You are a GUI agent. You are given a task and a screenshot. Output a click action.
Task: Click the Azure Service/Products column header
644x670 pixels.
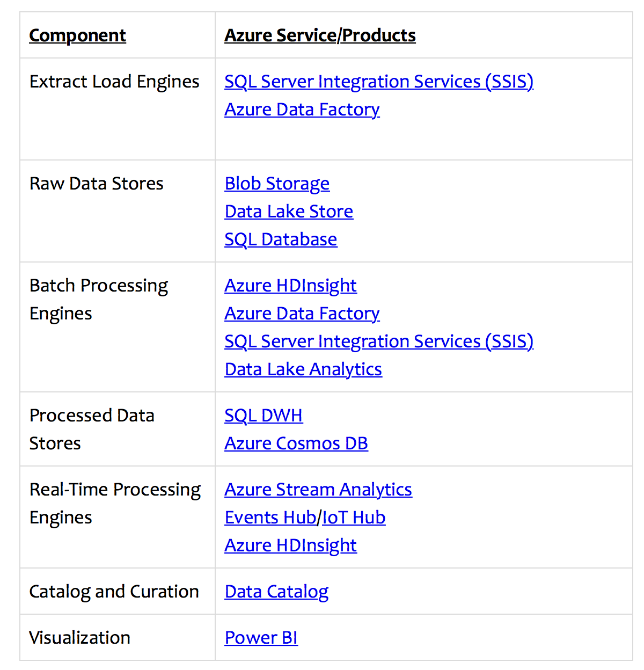tap(320, 35)
